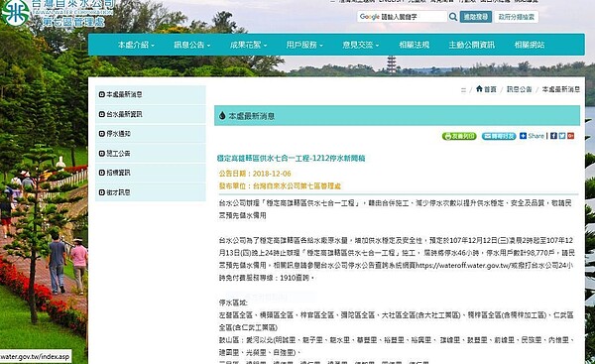The image size is (595, 364).
Task: Open 徵才訊息 in the sidebar
Action: 151,192
